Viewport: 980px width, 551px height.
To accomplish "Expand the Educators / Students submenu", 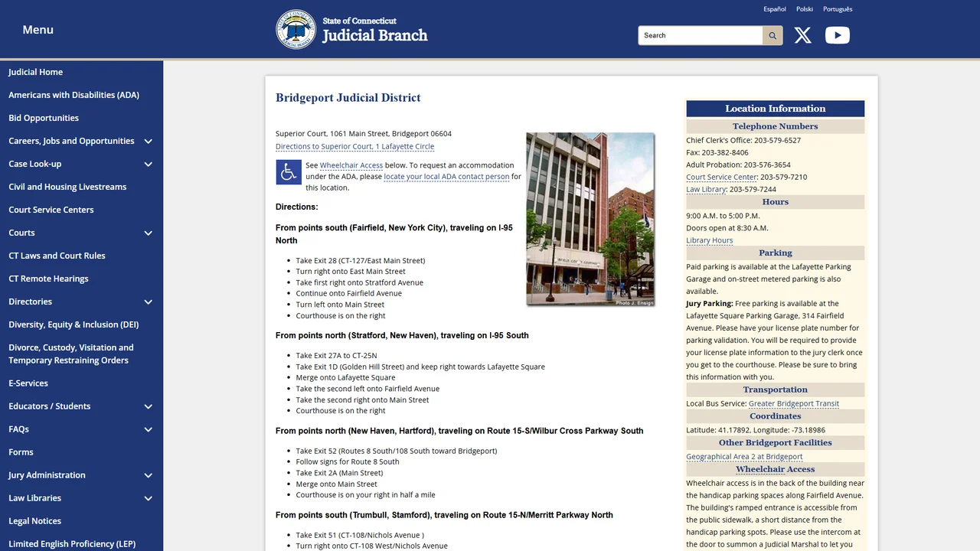I will [x=148, y=406].
